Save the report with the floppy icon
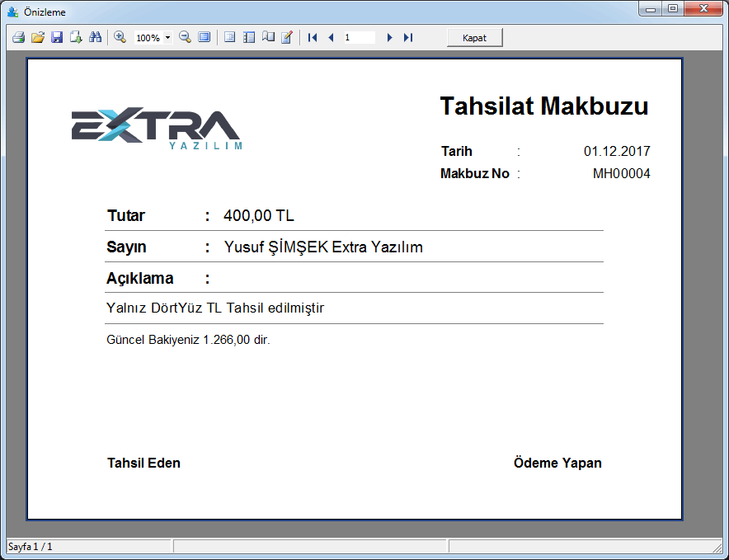Image resolution: width=729 pixels, height=560 pixels. point(57,37)
